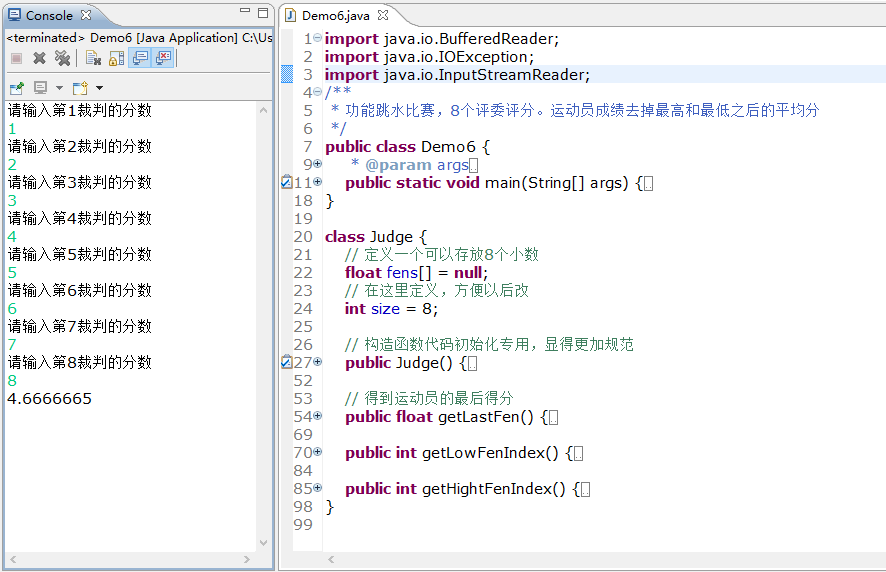886x572 pixels.
Task: Click the Console horizontal scroll right arrow
Action: click(x=247, y=560)
